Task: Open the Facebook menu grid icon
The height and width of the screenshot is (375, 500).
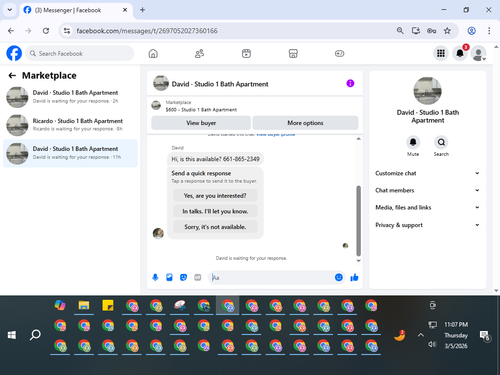Action: click(x=441, y=53)
